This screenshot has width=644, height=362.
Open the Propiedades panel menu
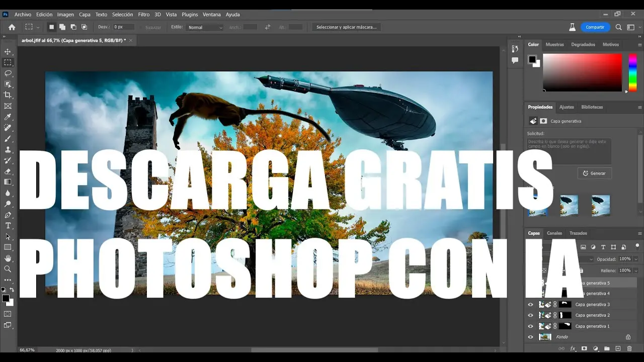tap(640, 107)
